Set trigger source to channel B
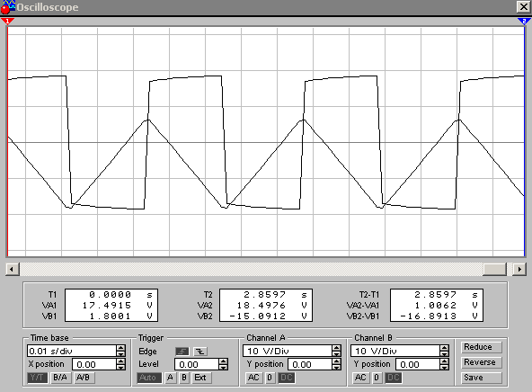 [184, 378]
